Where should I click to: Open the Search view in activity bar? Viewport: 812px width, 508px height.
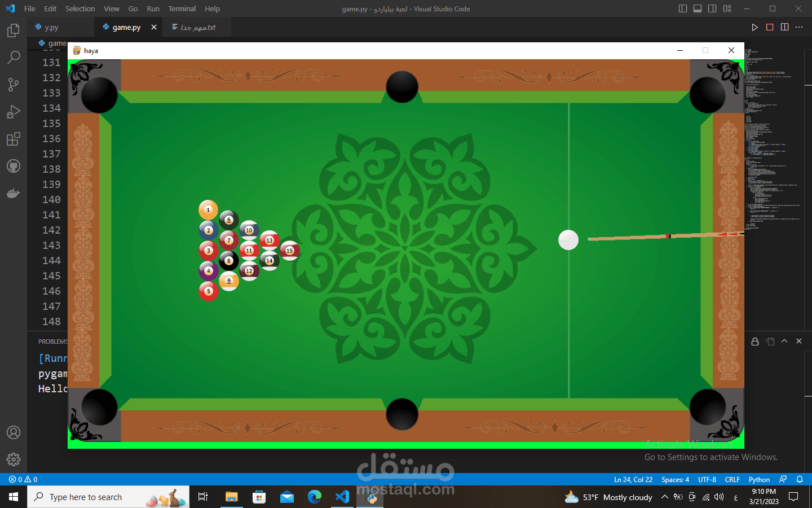point(14,57)
